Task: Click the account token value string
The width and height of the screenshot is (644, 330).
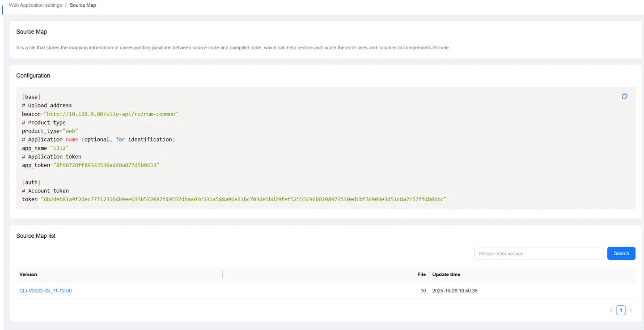Action: click(x=244, y=199)
